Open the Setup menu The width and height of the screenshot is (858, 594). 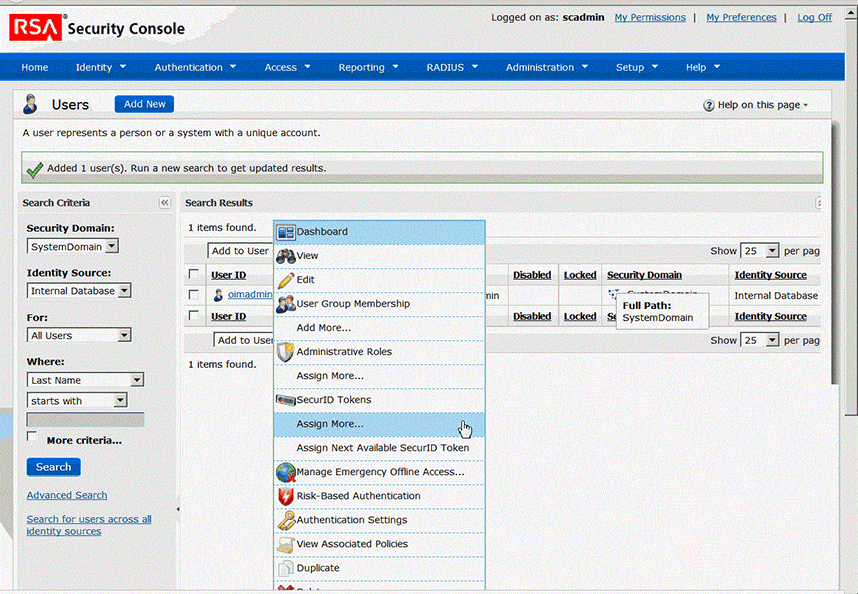coord(637,67)
